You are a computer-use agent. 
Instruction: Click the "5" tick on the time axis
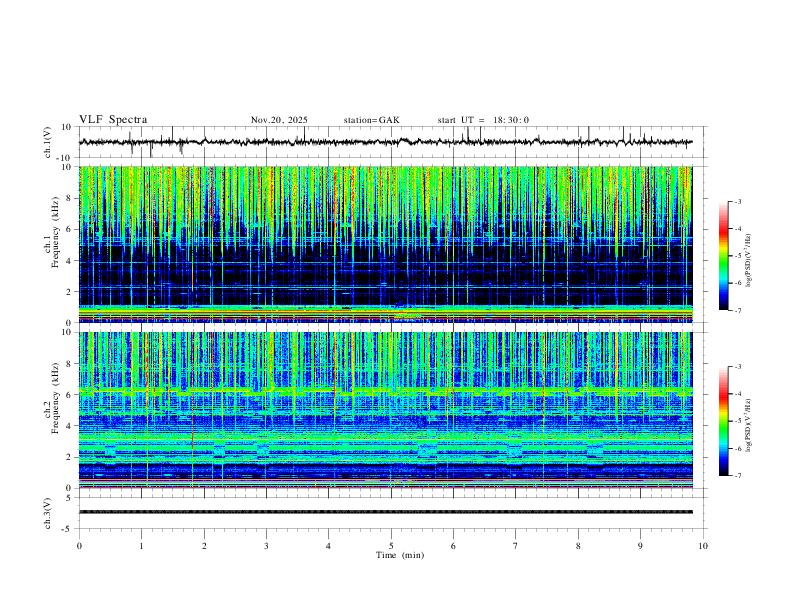[x=391, y=546]
